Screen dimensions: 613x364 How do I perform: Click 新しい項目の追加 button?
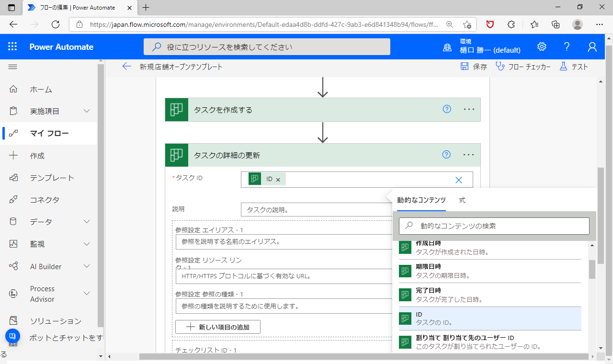click(218, 327)
